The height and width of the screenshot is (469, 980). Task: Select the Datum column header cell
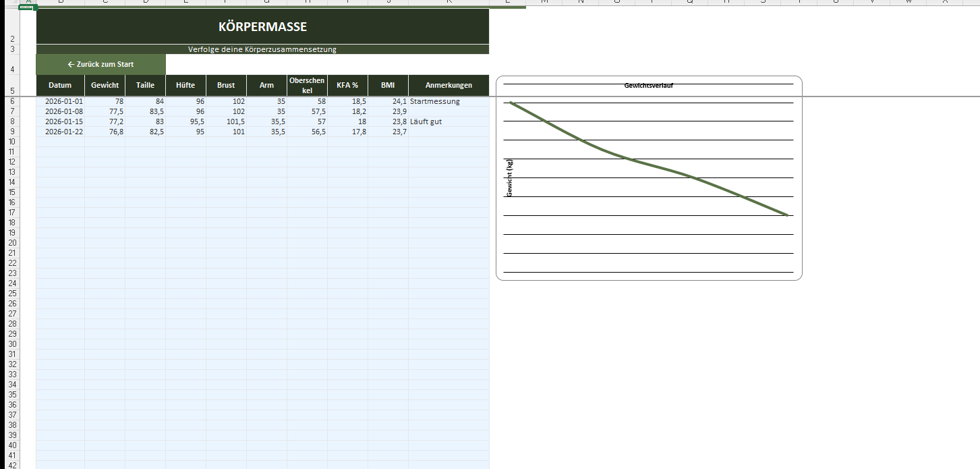coord(60,86)
